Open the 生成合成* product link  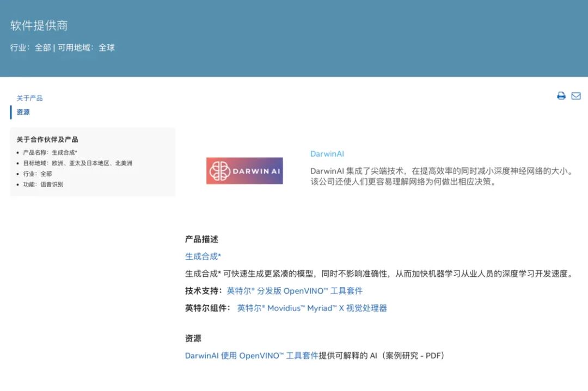point(203,257)
